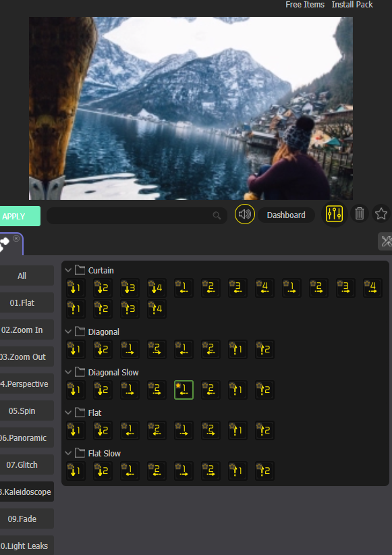This screenshot has width=392, height=555.
Task: Open the Kaleidoscope category
Action: [x=26, y=492]
